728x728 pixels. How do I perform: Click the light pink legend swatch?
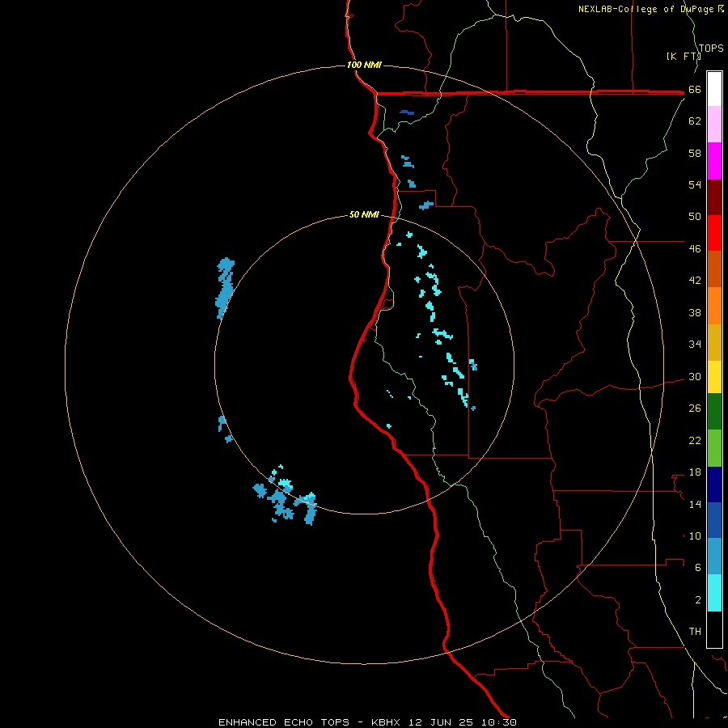click(x=714, y=124)
